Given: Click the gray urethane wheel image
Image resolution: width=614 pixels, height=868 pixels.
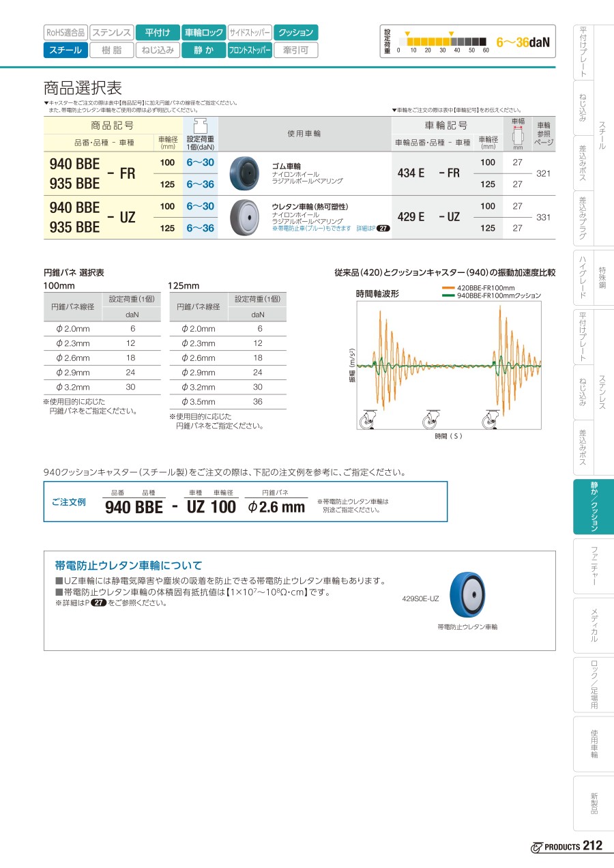Looking at the screenshot, I should coord(242,218).
